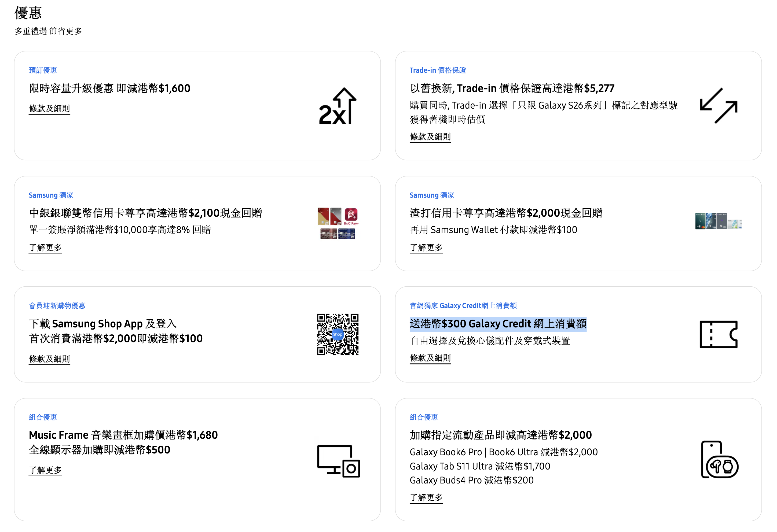Click the 會員迎新購物優惠 category label
The height and width of the screenshot is (532, 777).
[57, 305]
